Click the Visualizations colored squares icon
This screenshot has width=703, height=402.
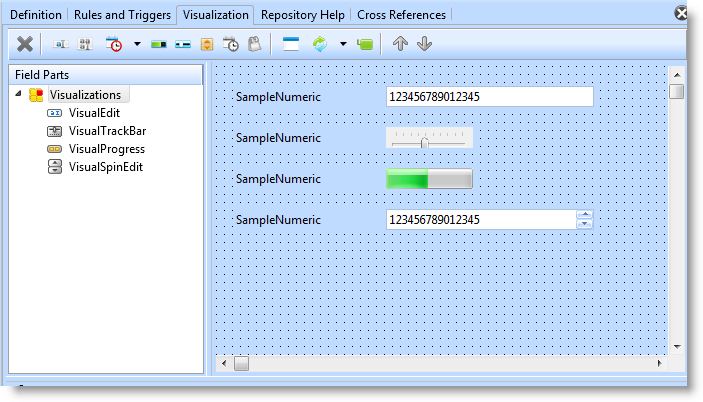coord(36,95)
